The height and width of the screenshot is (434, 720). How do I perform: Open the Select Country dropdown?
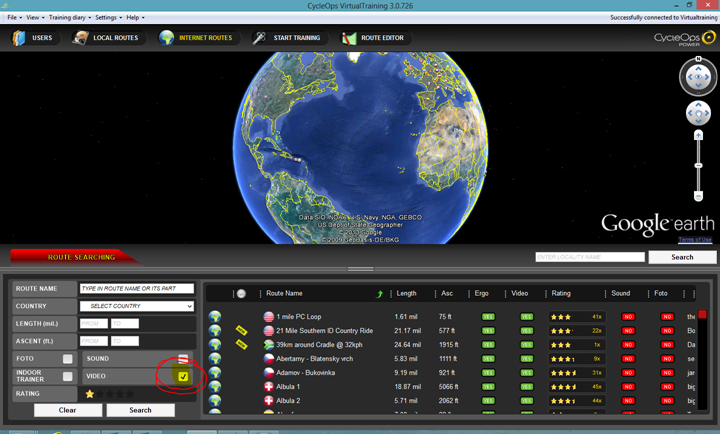tap(137, 306)
